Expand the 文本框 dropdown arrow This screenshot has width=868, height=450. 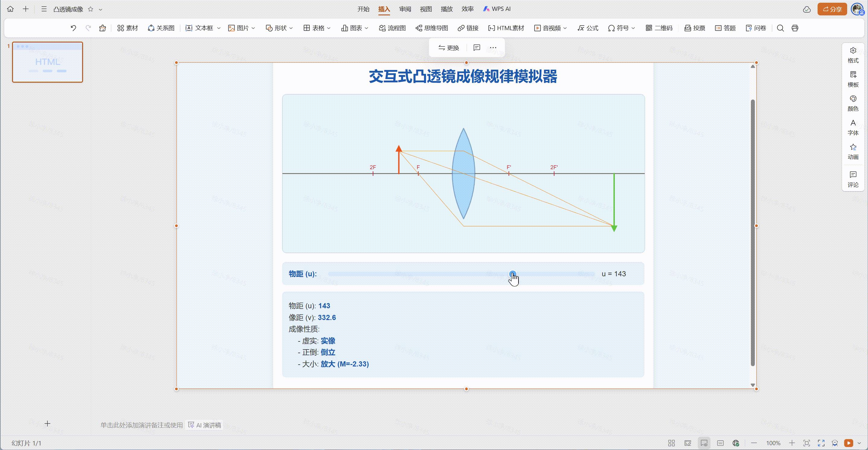coord(219,28)
